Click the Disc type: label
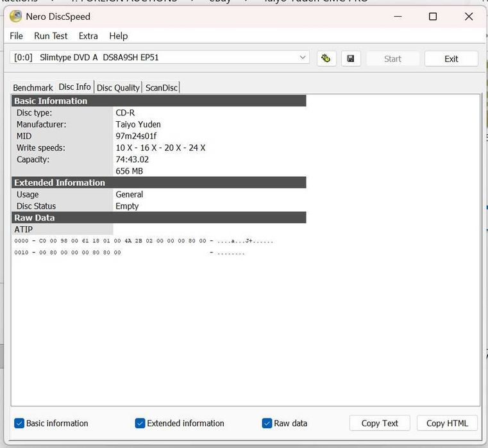Image resolution: width=488 pixels, height=448 pixels. coord(34,113)
